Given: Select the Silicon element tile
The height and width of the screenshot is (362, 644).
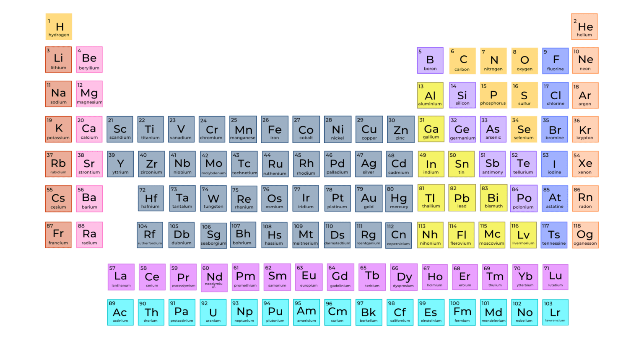Looking at the screenshot, I should (462, 95).
